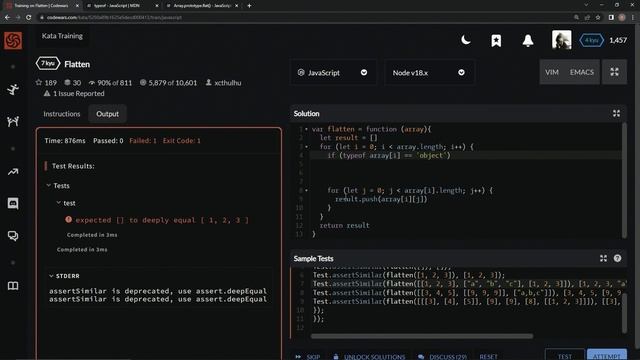Click the failed assertion error message
640x360 pixels.
coord(162,220)
